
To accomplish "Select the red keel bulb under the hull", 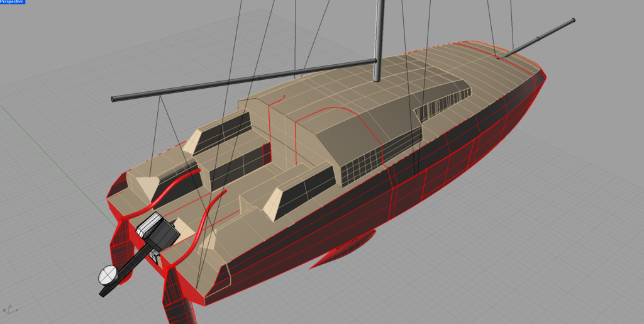I will coord(343,249).
